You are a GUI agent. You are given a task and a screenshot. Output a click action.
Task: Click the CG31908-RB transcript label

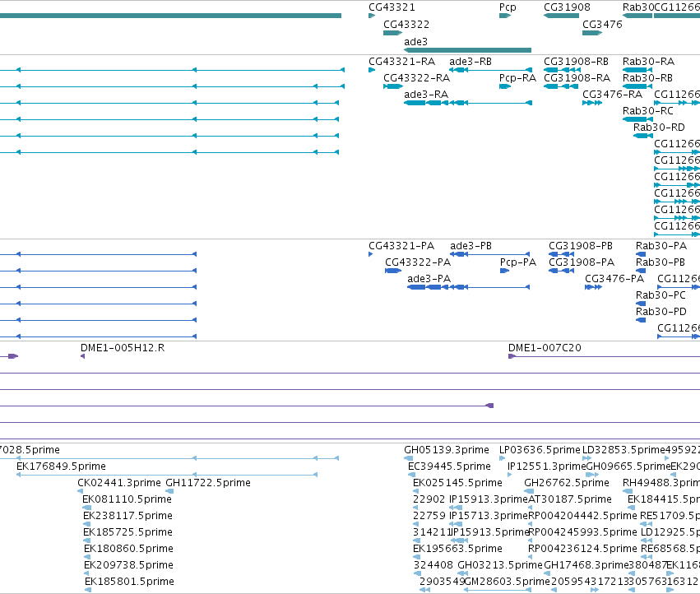576,61
